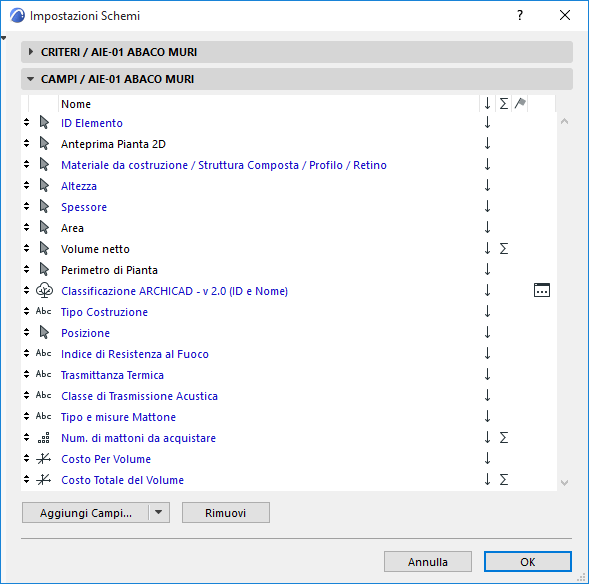Image resolution: width=589 pixels, height=584 pixels.
Task: Click the scrollbar down arrow of field list
Action: pyautogui.click(x=564, y=483)
